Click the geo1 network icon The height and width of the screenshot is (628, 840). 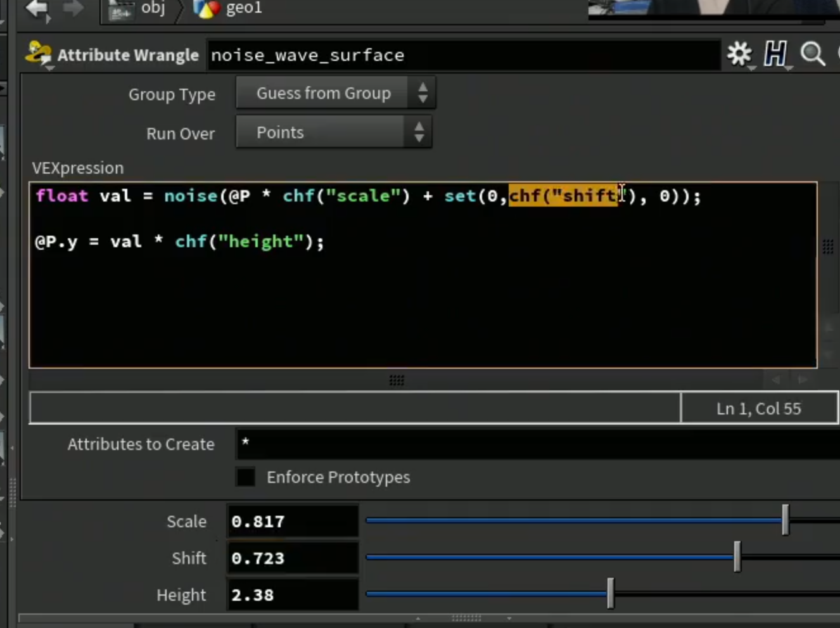click(x=206, y=8)
